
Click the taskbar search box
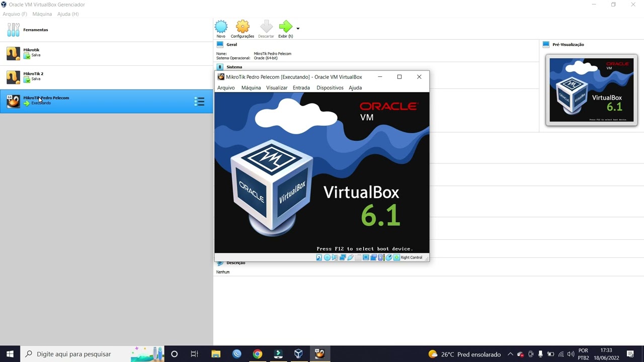tap(92, 354)
